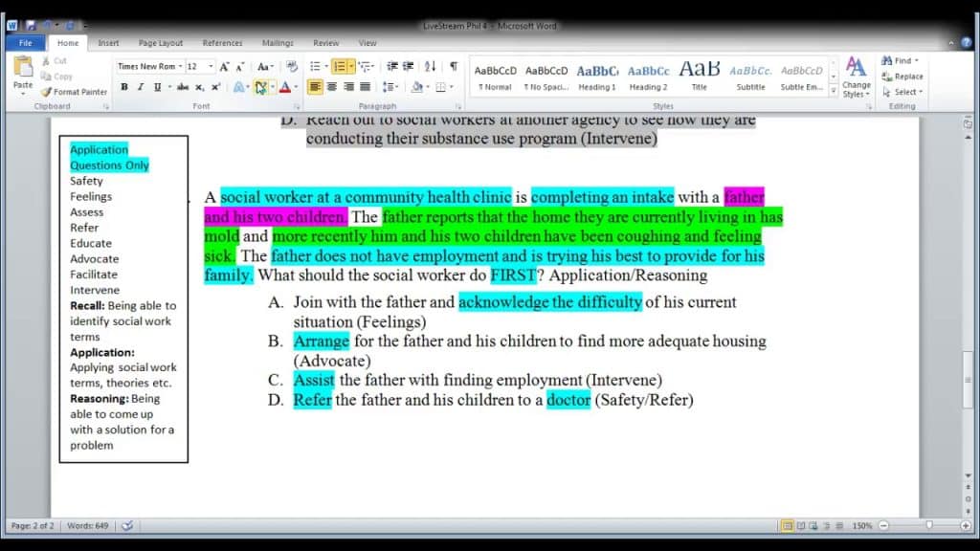980x551 pixels.
Task: Click the vertical scrollbar thumb
Action: click(968, 379)
